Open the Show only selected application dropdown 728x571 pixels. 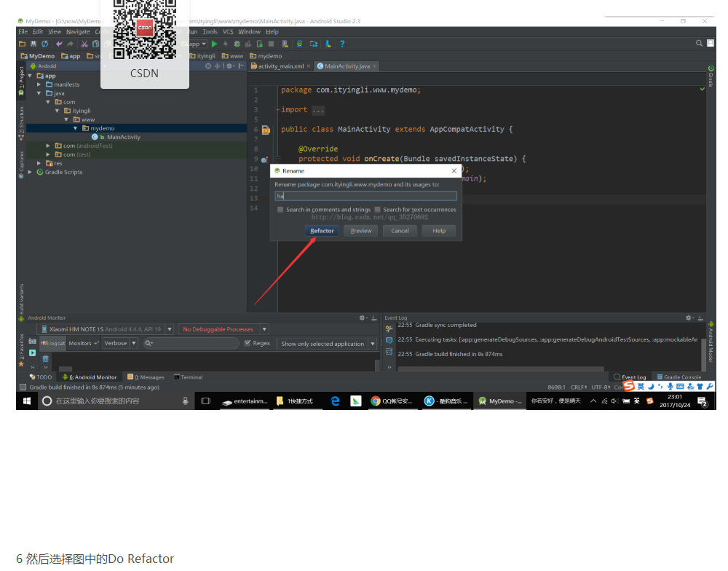pyautogui.click(x=327, y=344)
